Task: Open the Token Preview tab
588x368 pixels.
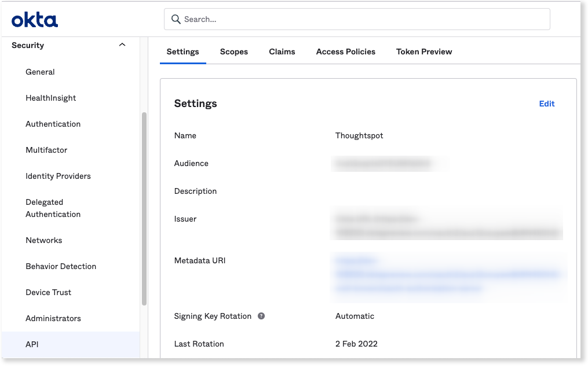Action: coord(423,51)
